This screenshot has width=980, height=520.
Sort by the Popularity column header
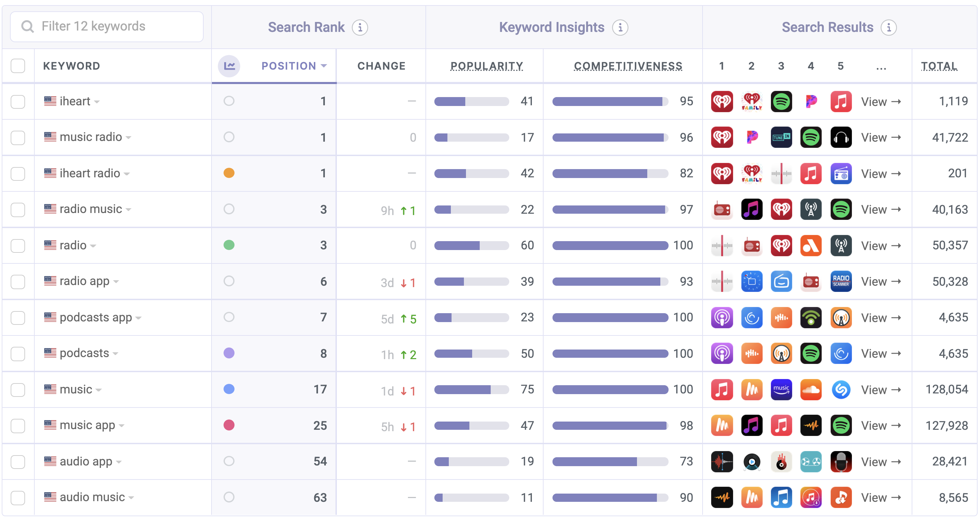coord(486,66)
